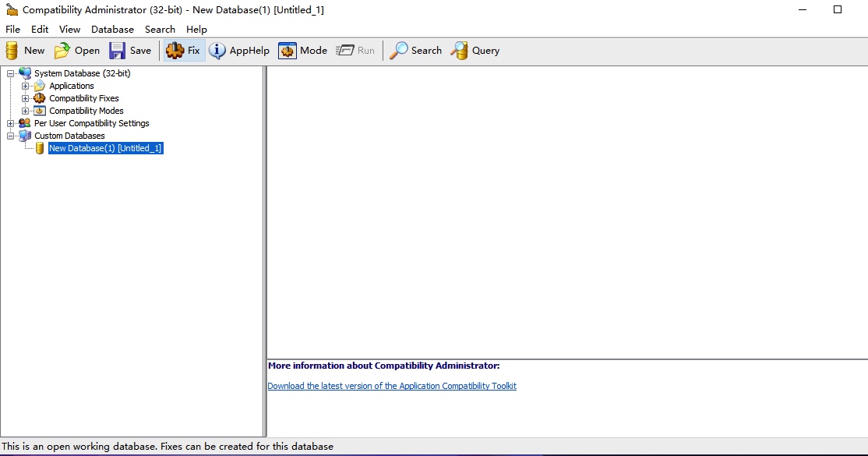Click the New toolbar label text
Viewport: 868px width, 456px height.
[34, 51]
